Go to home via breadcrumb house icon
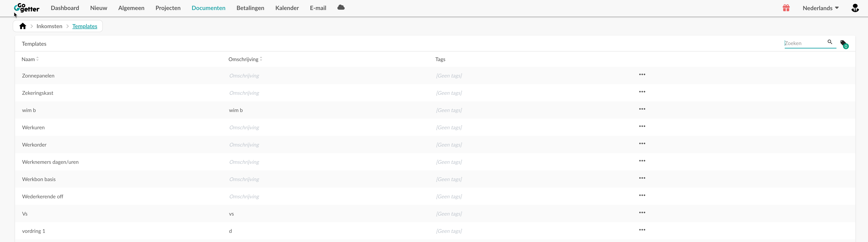The image size is (868, 242). coord(23,26)
